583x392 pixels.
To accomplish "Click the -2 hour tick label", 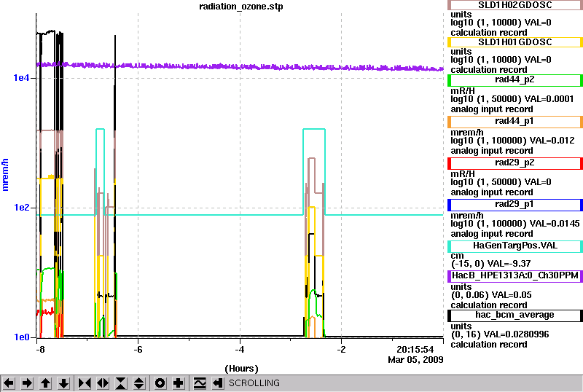I will pos(341,350).
